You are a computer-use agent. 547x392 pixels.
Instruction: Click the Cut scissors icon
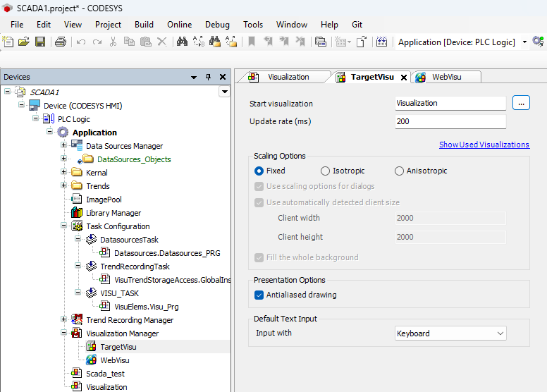[113, 42]
